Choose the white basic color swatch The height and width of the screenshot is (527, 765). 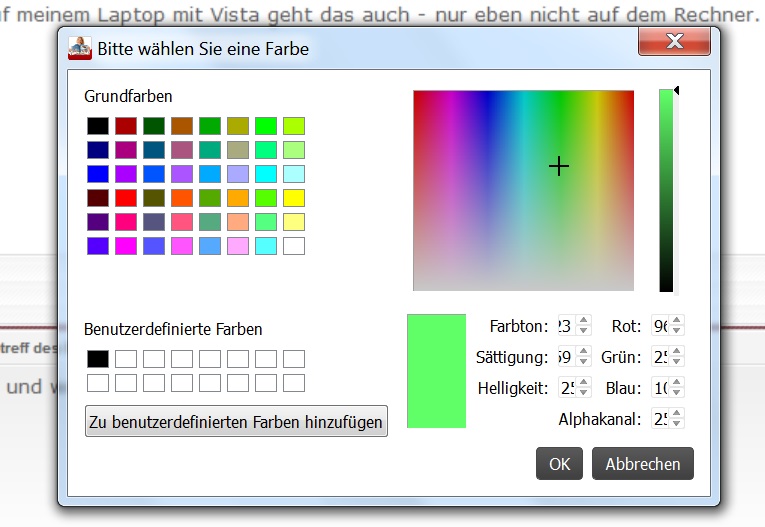(294, 246)
